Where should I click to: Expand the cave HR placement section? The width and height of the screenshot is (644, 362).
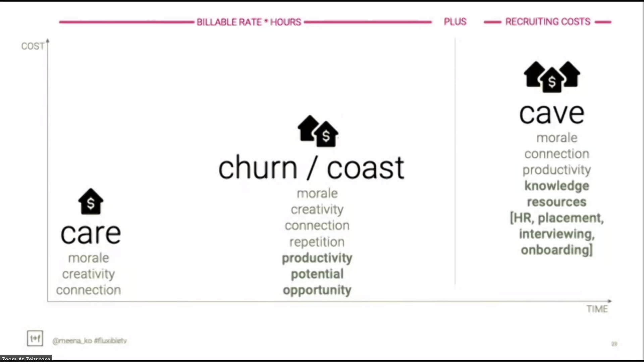coord(556,233)
